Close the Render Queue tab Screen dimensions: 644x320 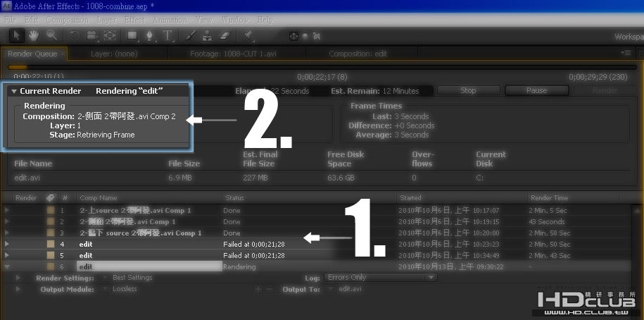pos(63,54)
